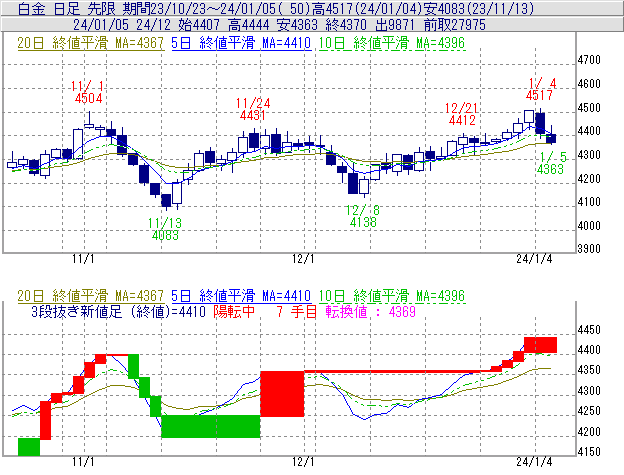
Task: Click the 12/8 4138 low label
Action: pos(363,216)
